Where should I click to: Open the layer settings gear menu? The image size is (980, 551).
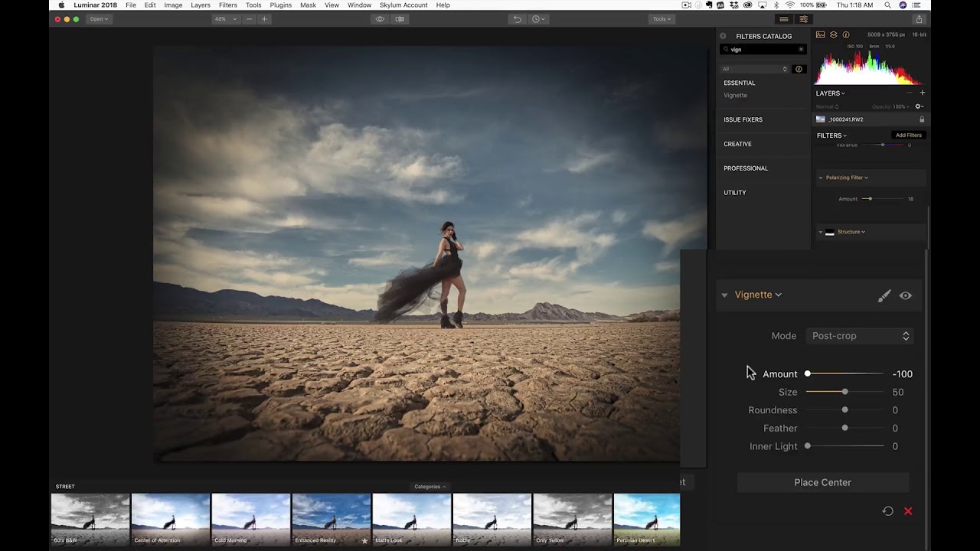[919, 106]
